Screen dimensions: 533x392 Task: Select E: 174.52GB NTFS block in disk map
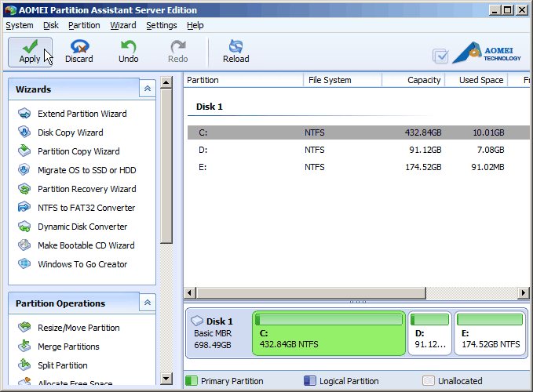tap(490, 333)
